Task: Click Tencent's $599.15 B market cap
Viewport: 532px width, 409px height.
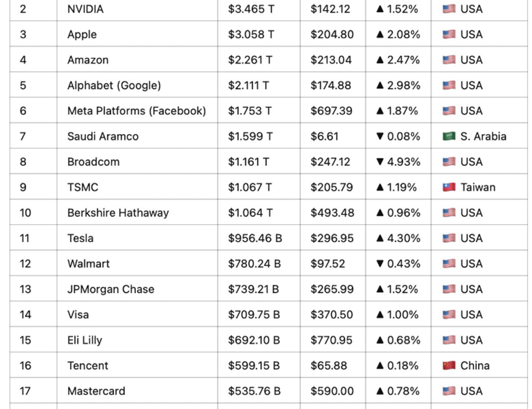Action: pos(254,366)
